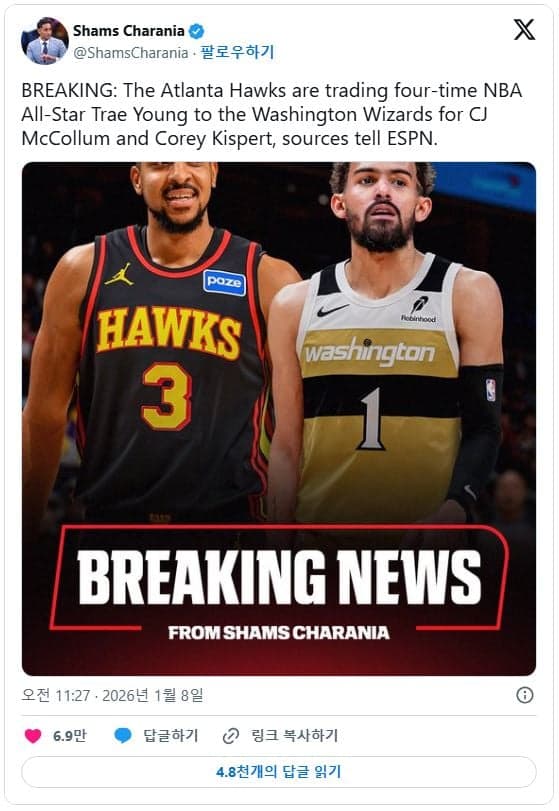Open the breaking news image thumbnail

coord(279,418)
